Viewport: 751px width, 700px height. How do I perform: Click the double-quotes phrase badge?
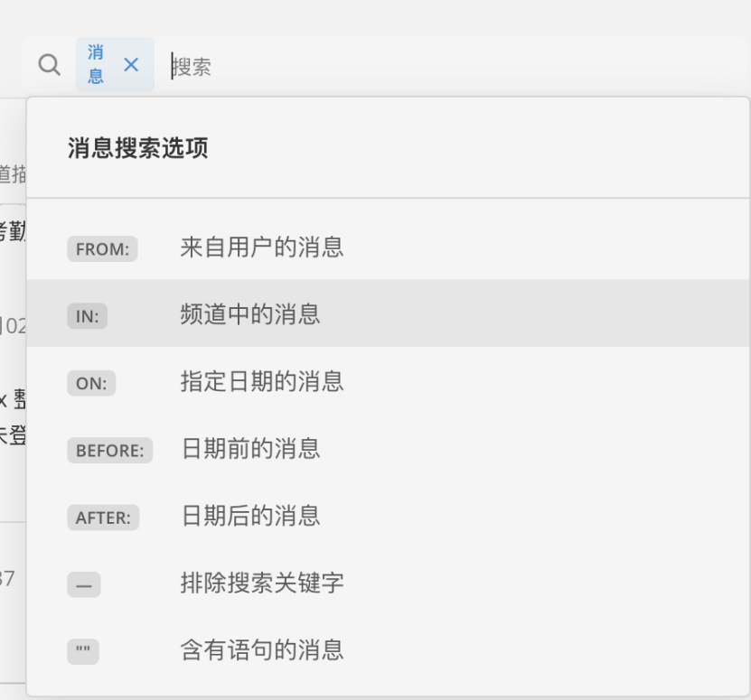(83, 651)
